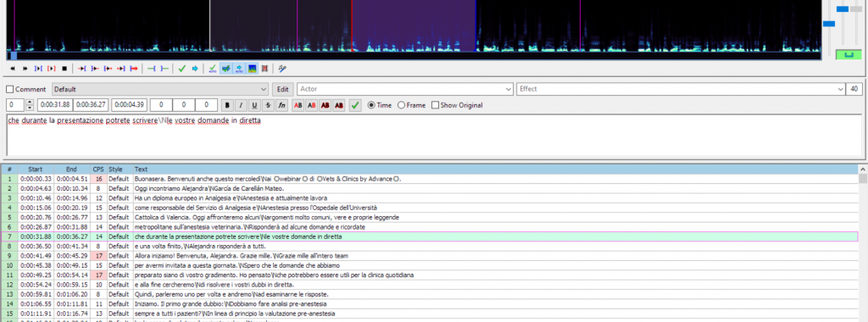Add lead-in to the selection

pyautogui.click(x=151, y=69)
